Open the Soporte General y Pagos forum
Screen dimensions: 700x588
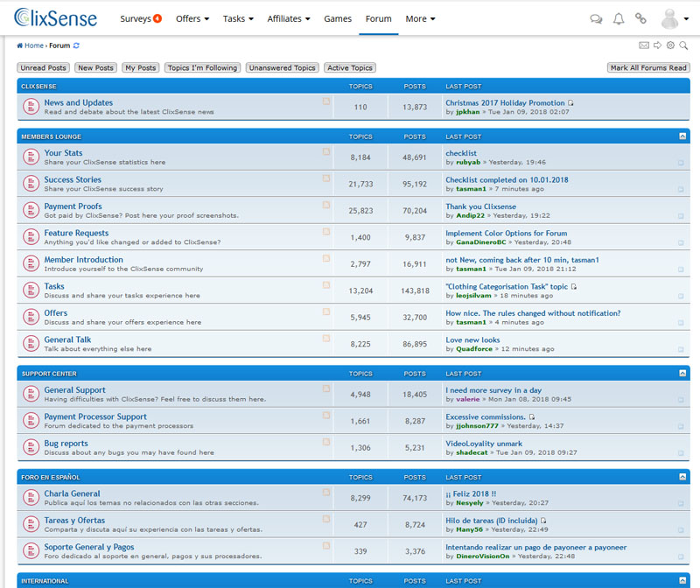click(x=89, y=547)
